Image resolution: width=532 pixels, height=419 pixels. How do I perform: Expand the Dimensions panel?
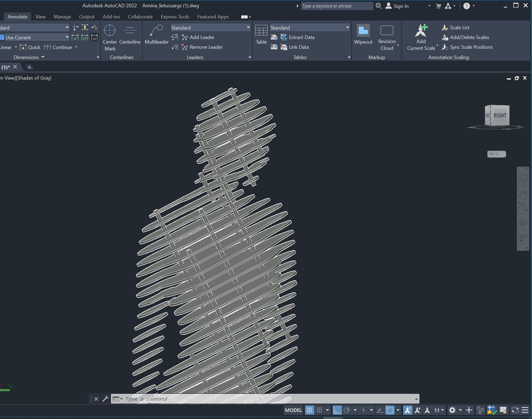tap(29, 57)
